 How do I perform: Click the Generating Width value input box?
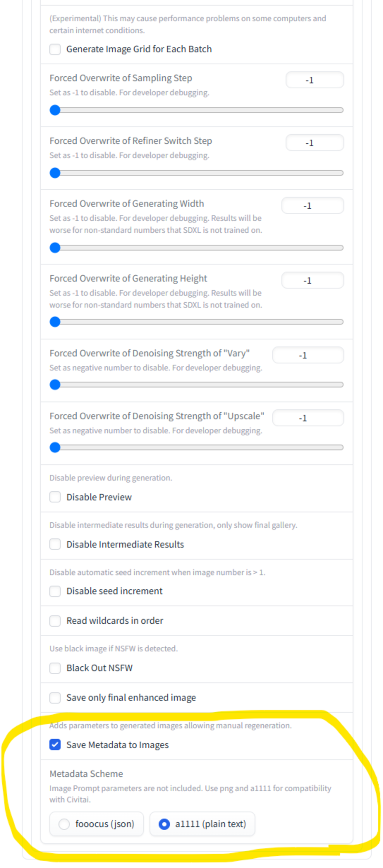pyautogui.click(x=312, y=206)
